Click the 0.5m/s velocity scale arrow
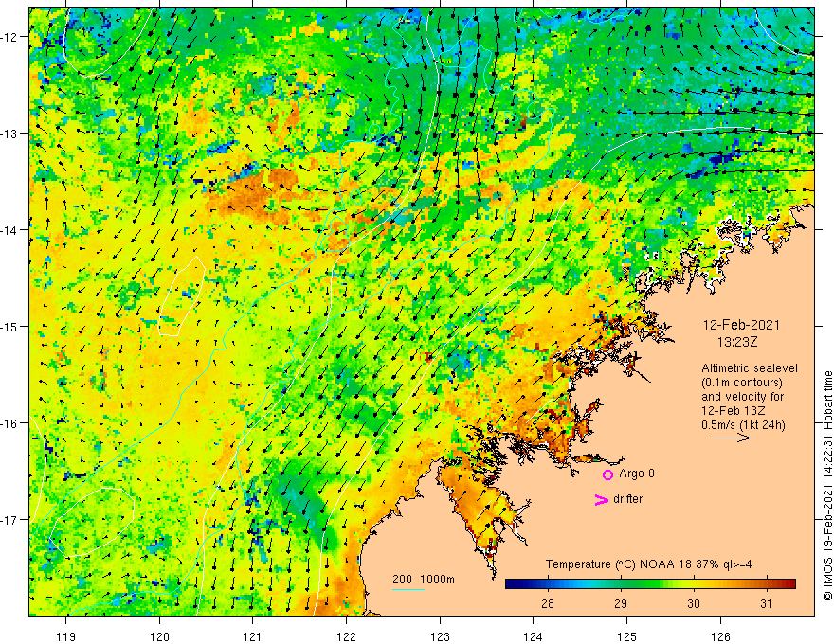834x644 pixels. click(x=732, y=438)
